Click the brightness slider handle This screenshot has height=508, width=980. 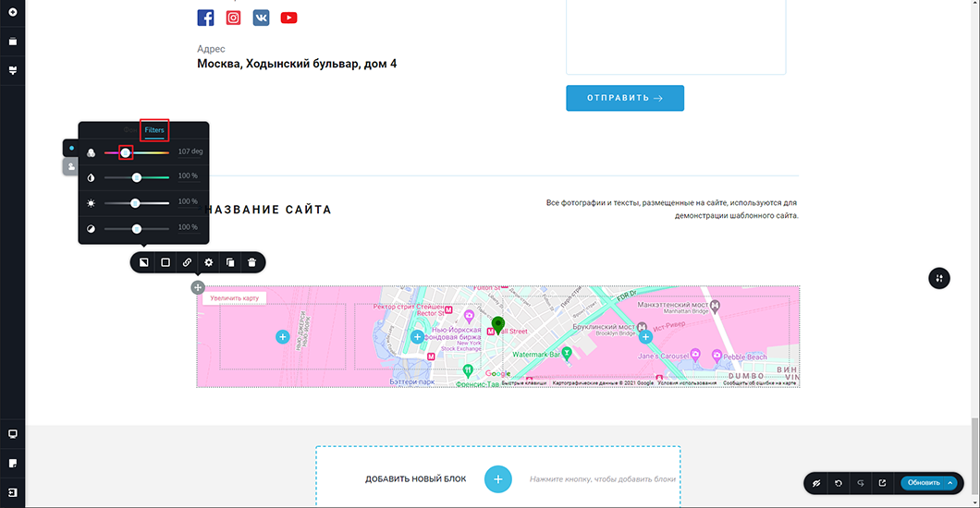135,203
